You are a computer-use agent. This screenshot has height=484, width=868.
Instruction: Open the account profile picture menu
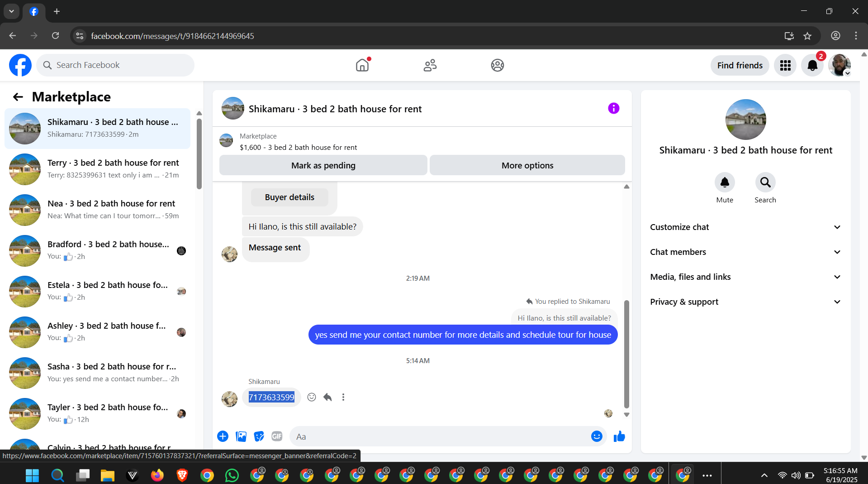tap(840, 66)
